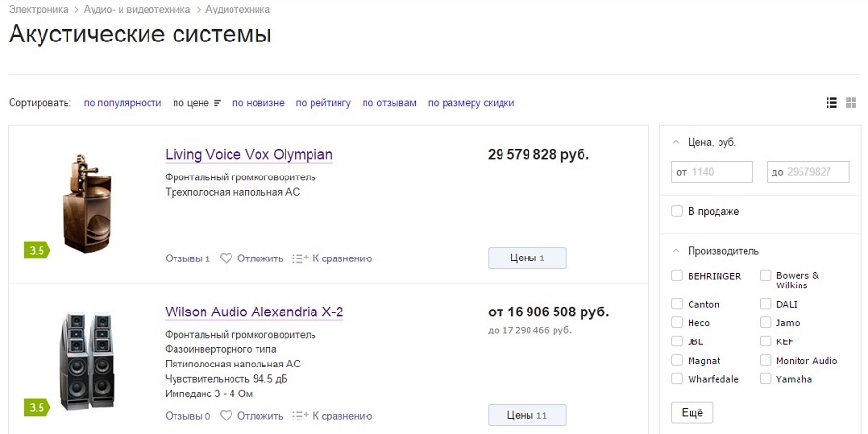Sort by "по рейтингу"
The width and height of the screenshot is (868, 434).
pyautogui.click(x=323, y=103)
